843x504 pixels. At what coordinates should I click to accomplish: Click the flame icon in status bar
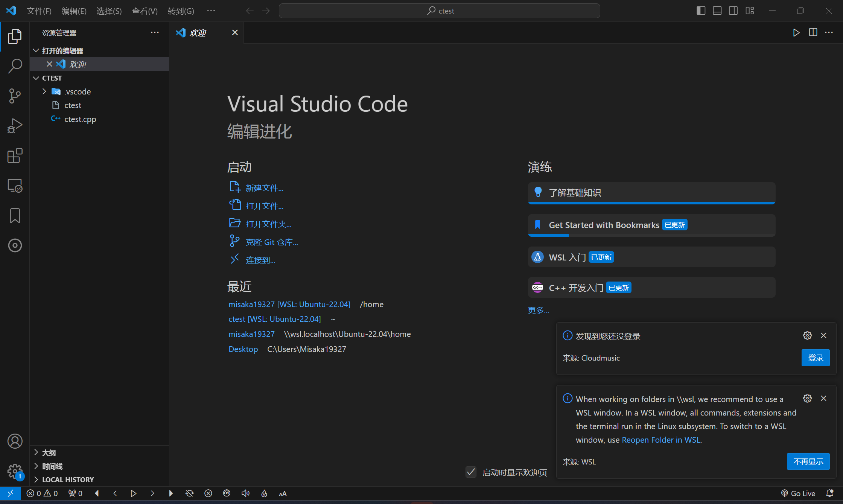coord(264,493)
